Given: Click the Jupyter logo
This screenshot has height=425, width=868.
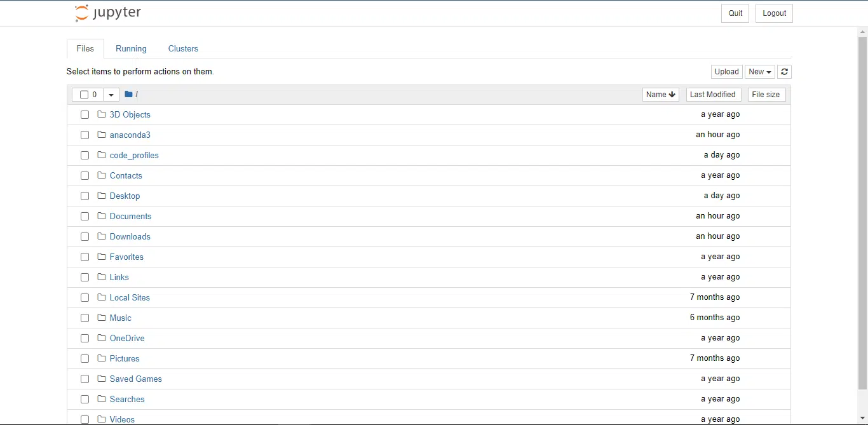Looking at the screenshot, I should (x=108, y=13).
